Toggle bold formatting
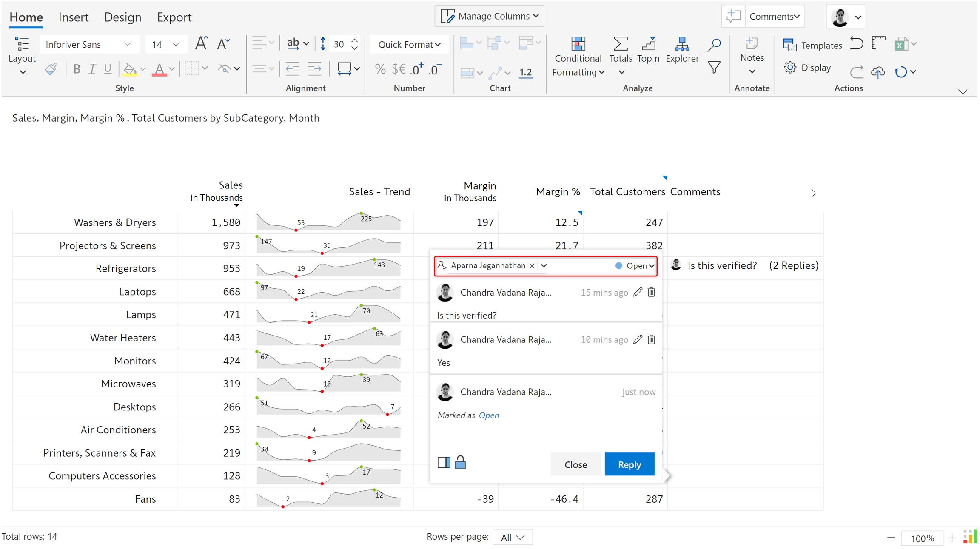The height and width of the screenshot is (549, 980). 77,69
